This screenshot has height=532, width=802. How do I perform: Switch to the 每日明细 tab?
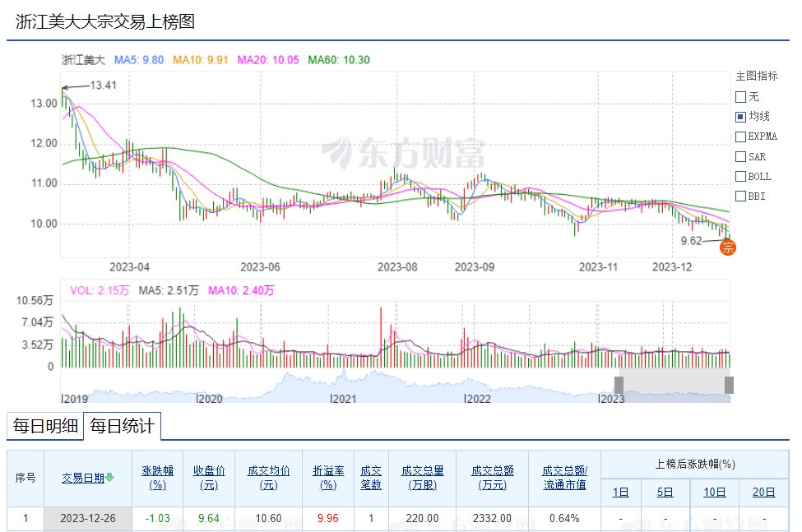[44, 426]
